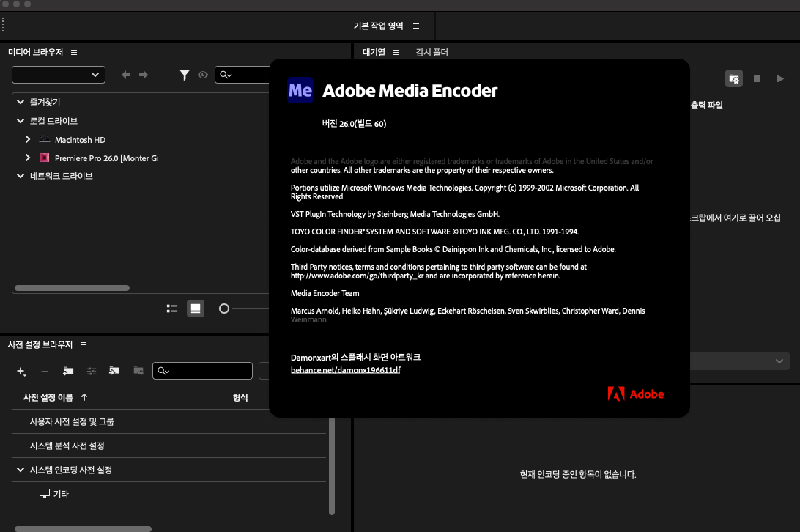
Task: Expand the Macintosh HD drive
Action: 28,139
